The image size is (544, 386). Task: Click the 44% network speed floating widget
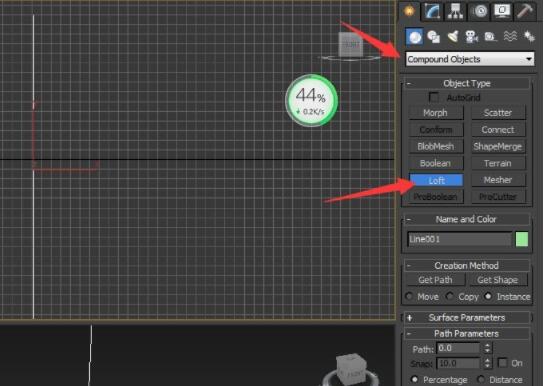(x=312, y=101)
